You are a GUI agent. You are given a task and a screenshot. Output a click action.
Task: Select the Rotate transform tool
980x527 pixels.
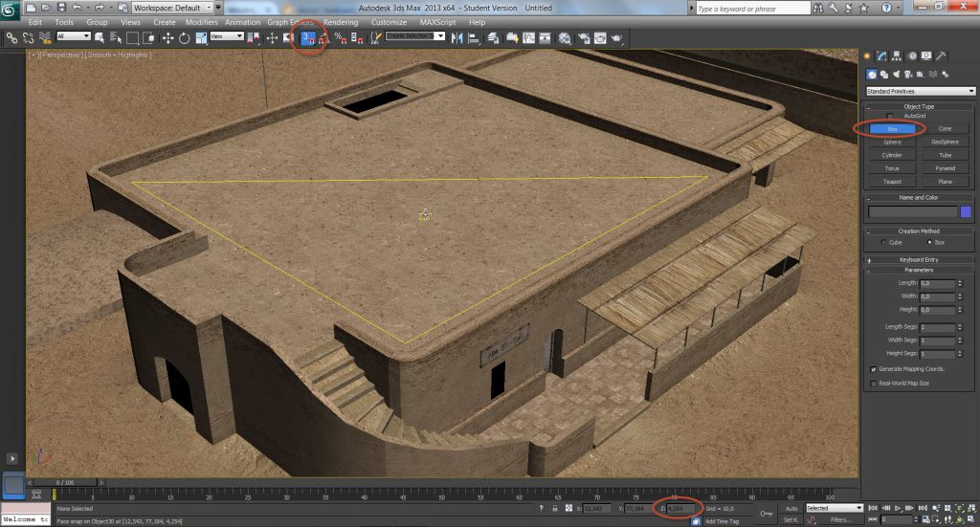185,38
